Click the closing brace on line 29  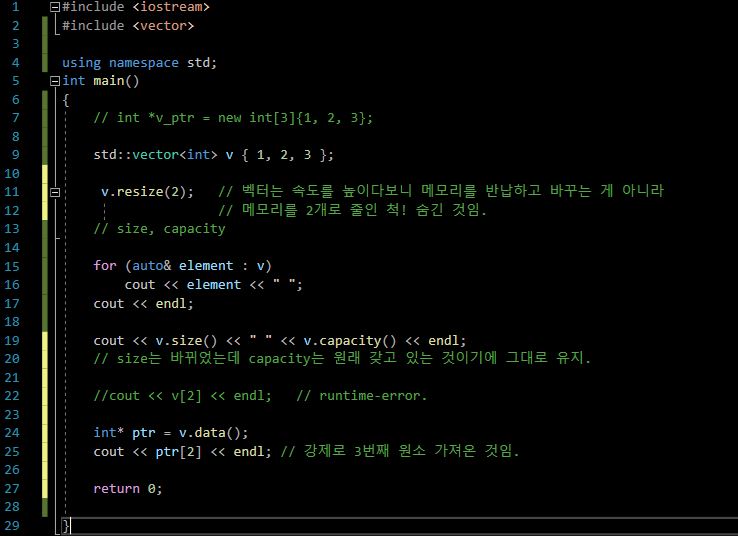pos(66,526)
